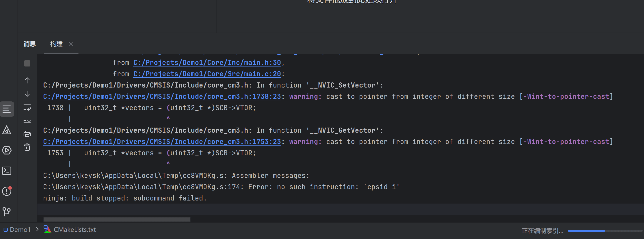Viewport: 644px width, 239px height.
Task: Click the stop build square icon
Action: (x=27, y=63)
